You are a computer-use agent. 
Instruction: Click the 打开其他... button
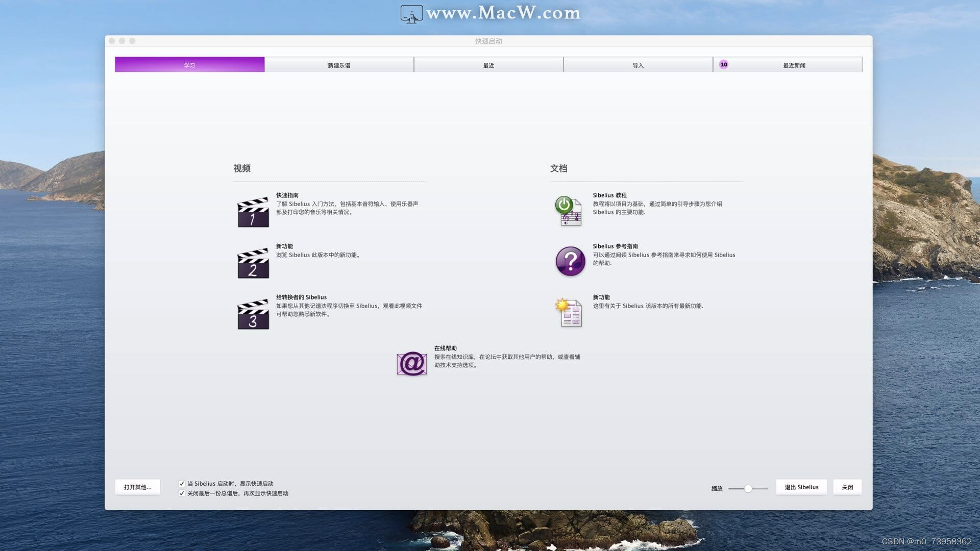137,487
